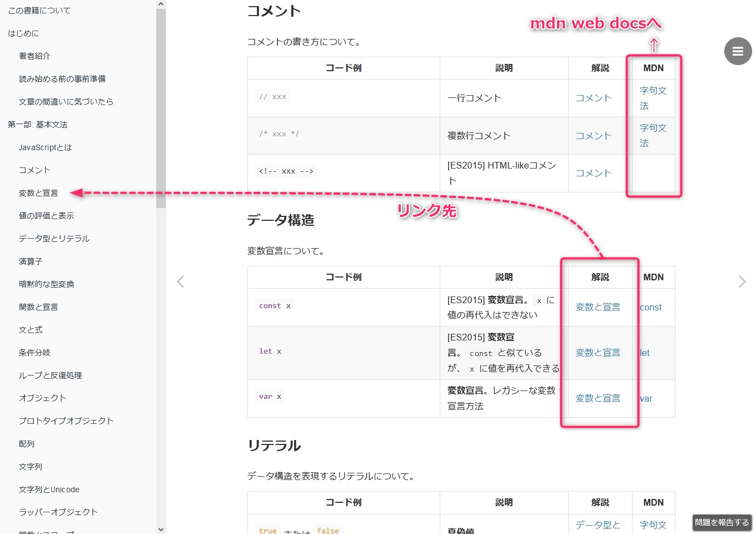The image size is (756, 534).
Task: Open データ型と link in literal table
Action: tap(598, 525)
